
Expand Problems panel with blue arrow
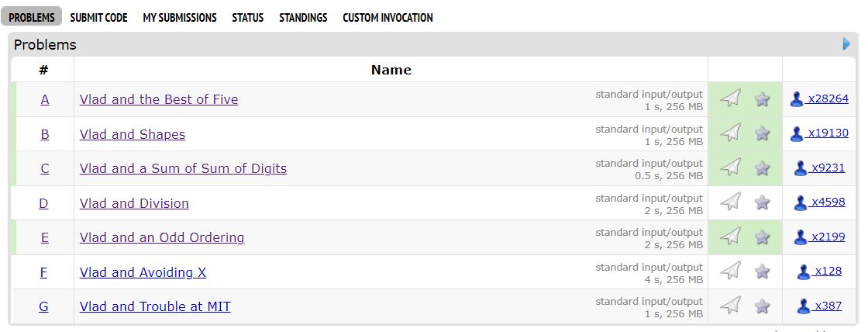[846, 43]
